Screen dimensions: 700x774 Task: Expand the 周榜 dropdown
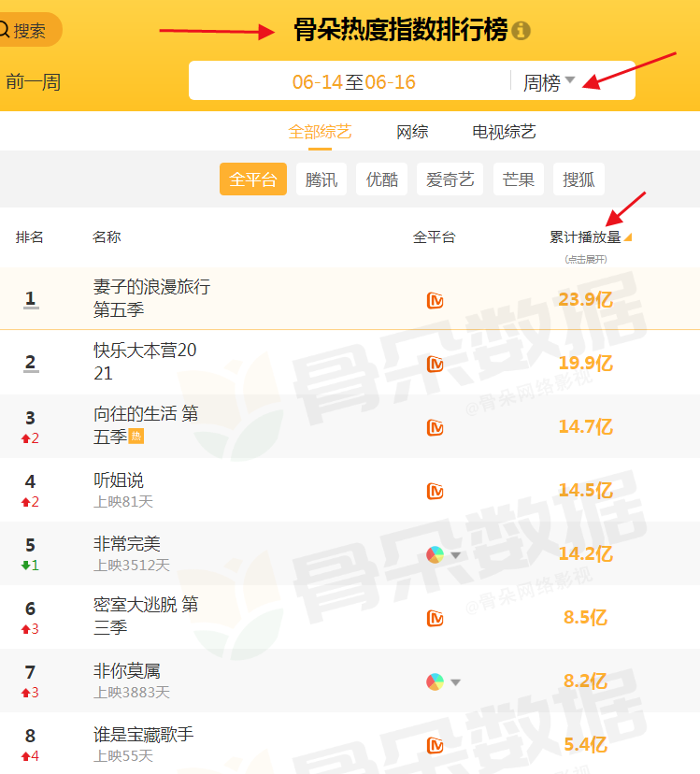[x=549, y=82]
